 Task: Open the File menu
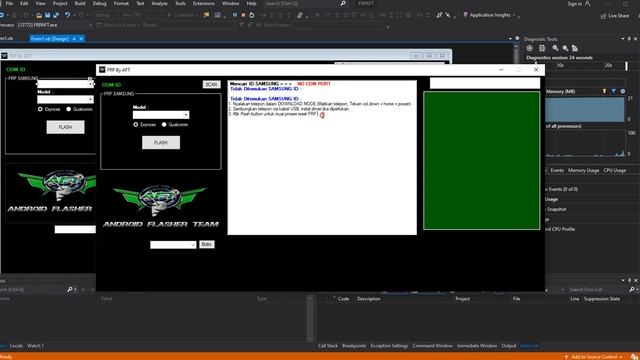9,3
